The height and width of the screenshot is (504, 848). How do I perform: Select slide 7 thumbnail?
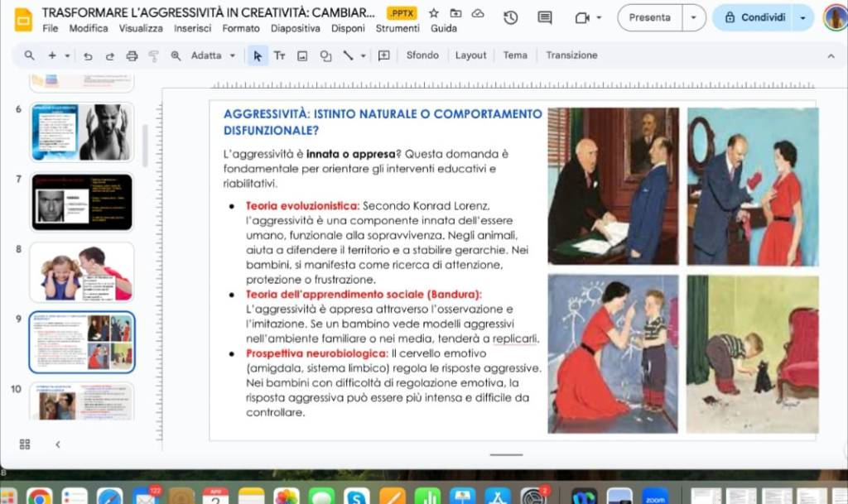[x=81, y=202]
